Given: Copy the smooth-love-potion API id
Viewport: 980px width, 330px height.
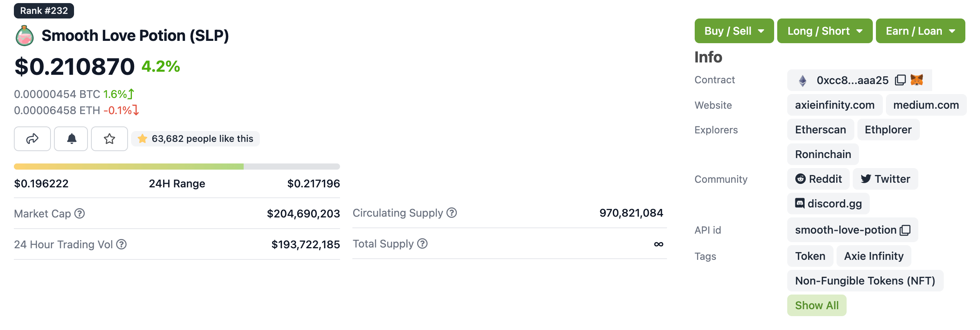Looking at the screenshot, I should click(905, 230).
